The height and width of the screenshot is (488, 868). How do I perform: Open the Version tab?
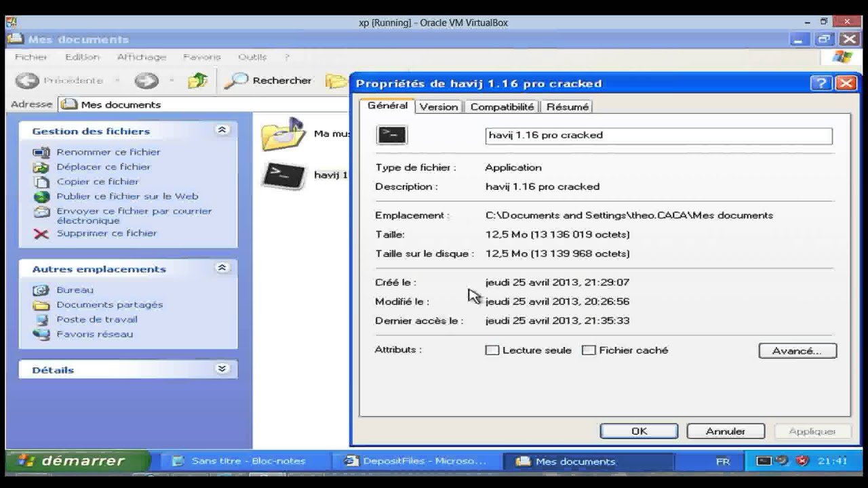click(438, 106)
